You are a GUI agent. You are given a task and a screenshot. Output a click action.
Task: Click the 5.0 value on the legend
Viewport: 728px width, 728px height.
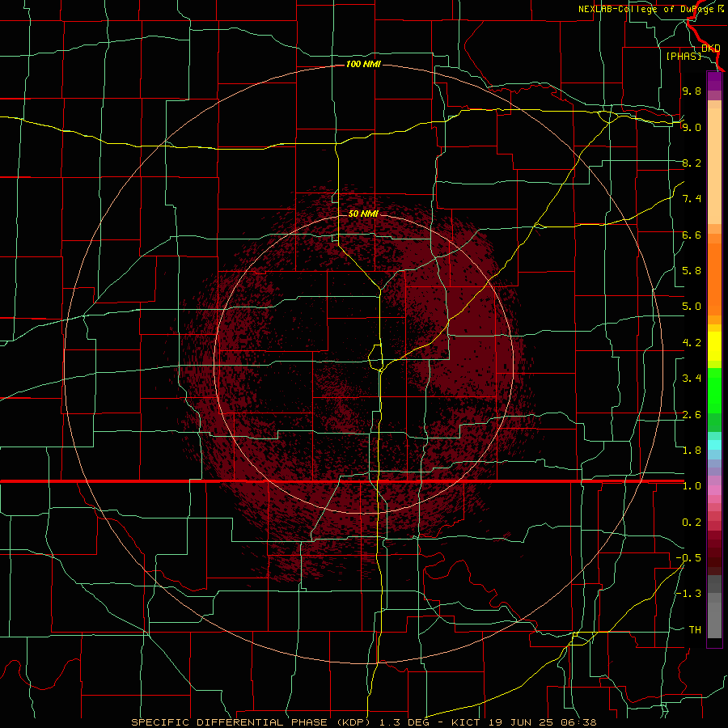[692, 307]
